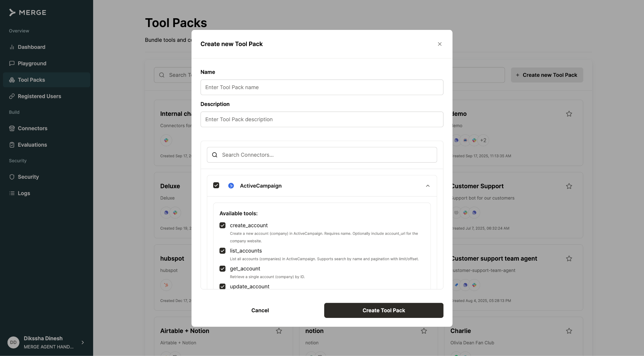Viewport: 644px width, 356px height.
Task: Click the ActiveCampaign connector name
Action: coord(261,186)
